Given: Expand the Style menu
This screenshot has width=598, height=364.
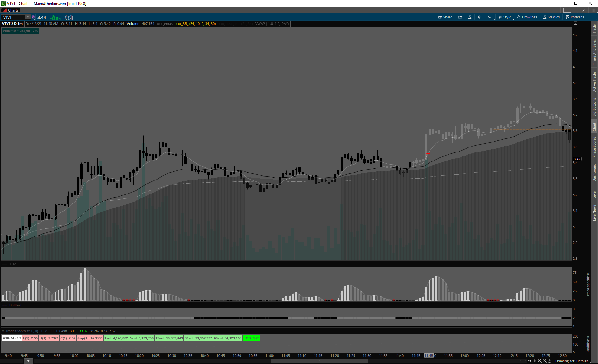Looking at the screenshot, I should click(x=505, y=17).
